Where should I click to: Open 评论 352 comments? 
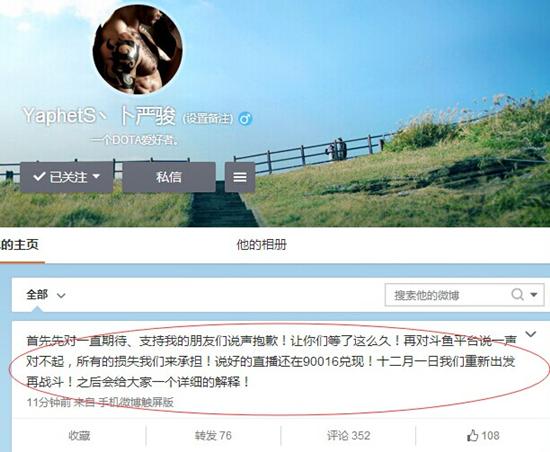tap(348, 436)
